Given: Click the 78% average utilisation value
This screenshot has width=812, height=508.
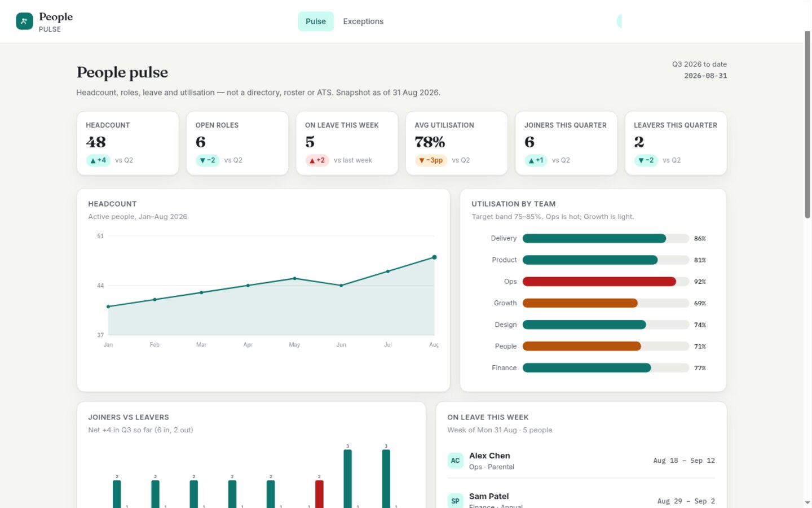Looking at the screenshot, I should point(430,142).
